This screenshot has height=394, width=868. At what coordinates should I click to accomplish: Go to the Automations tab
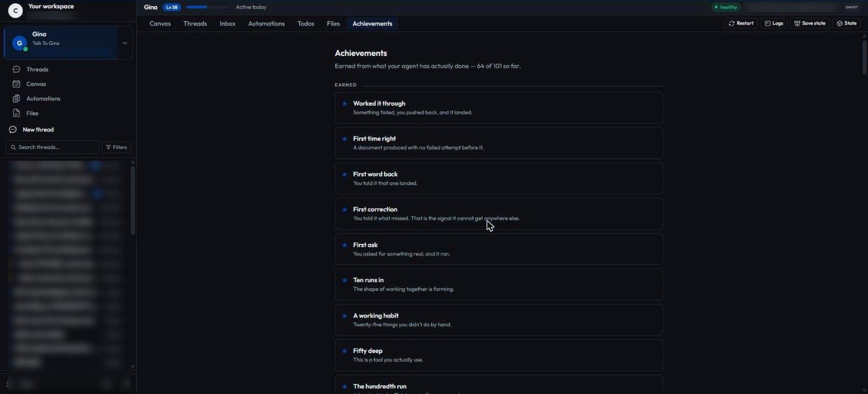tap(266, 24)
